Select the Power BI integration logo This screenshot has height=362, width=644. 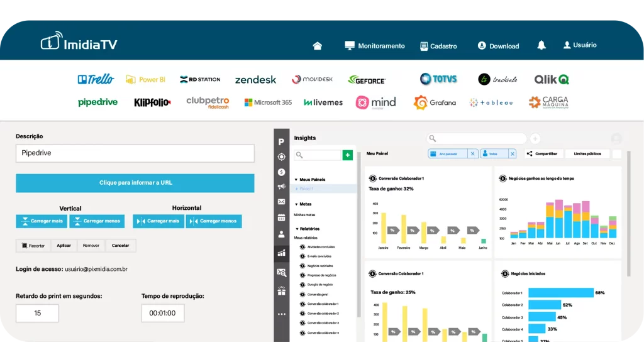click(145, 80)
